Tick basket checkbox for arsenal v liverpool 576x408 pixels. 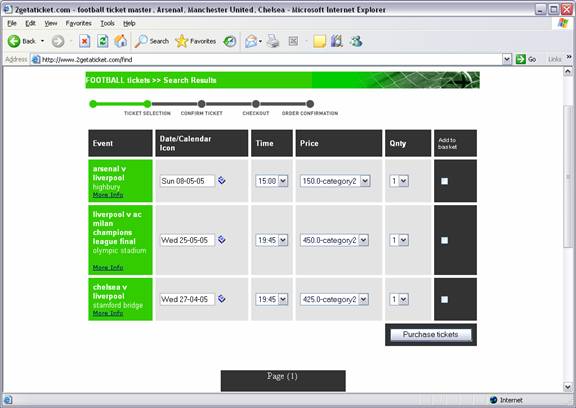coord(444,181)
